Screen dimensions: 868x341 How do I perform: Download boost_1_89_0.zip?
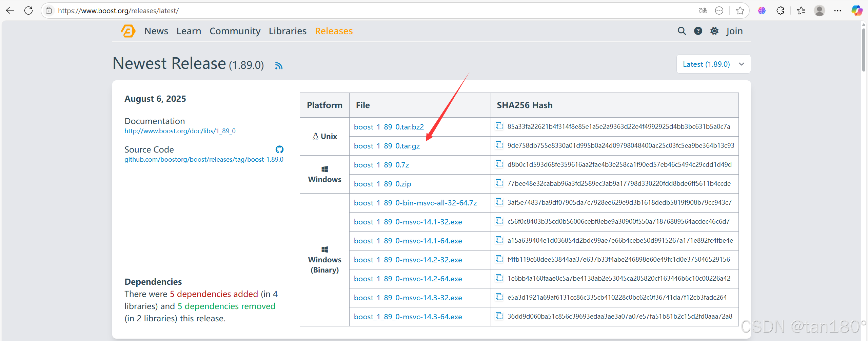pyautogui.click(x=382, y=184)
